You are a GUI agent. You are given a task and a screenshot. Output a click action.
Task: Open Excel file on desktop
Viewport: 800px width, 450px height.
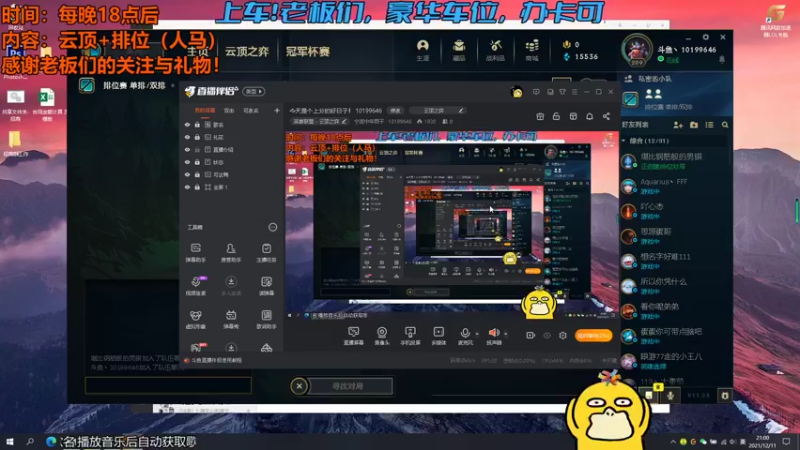[46, 105]
